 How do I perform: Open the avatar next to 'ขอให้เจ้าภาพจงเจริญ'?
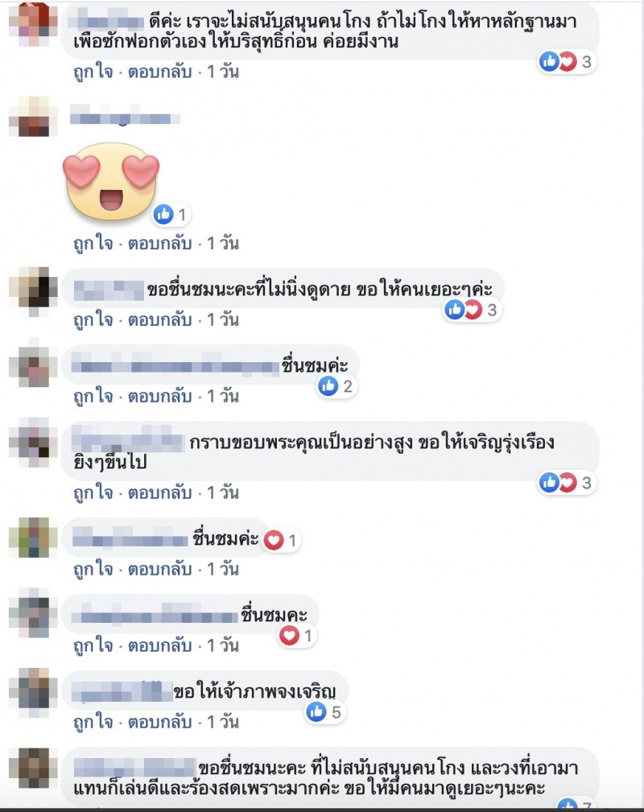34,692
